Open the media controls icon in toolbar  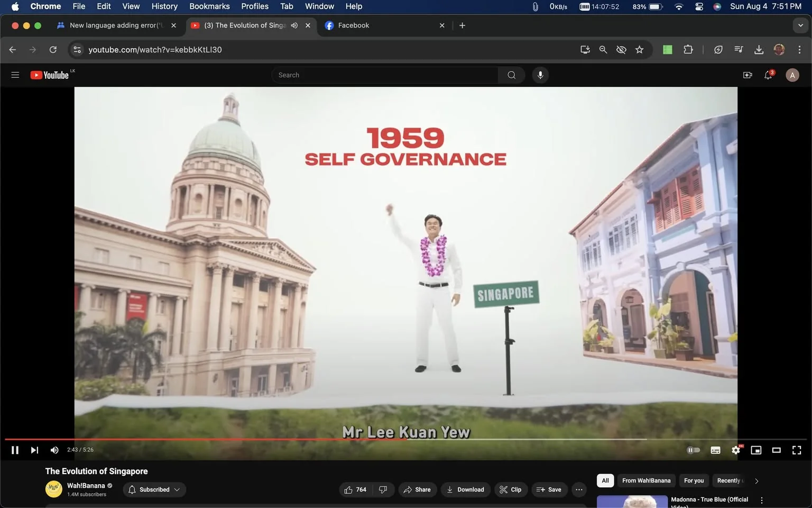click(739, 49)
